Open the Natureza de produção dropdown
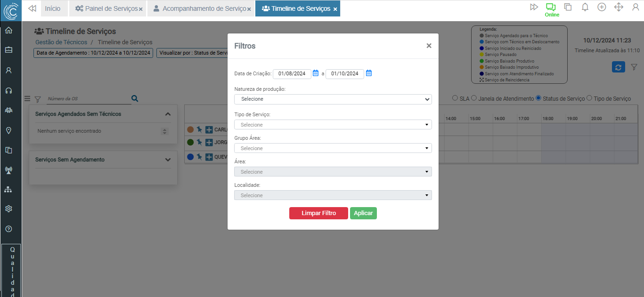The width and height of the screenshot is (644, 297). click(333, 99)
